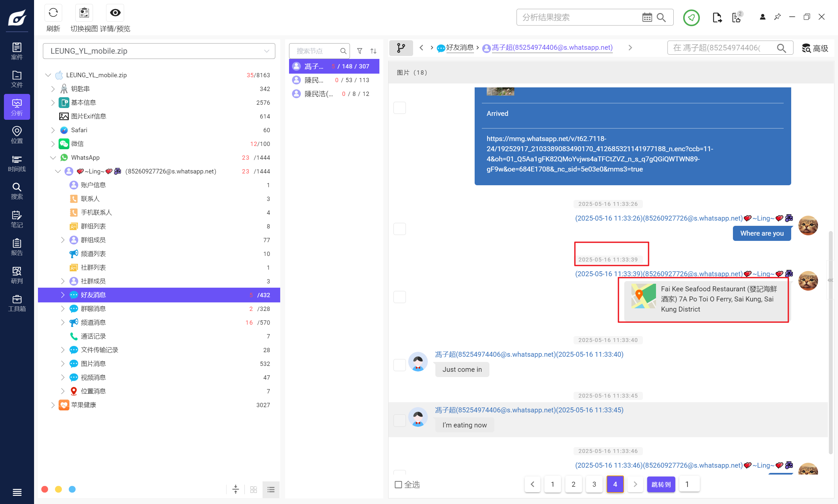Open the toolbox (工具箱) sidebar icon
This screenshot has width=838, height=504.
pos(17,303)
